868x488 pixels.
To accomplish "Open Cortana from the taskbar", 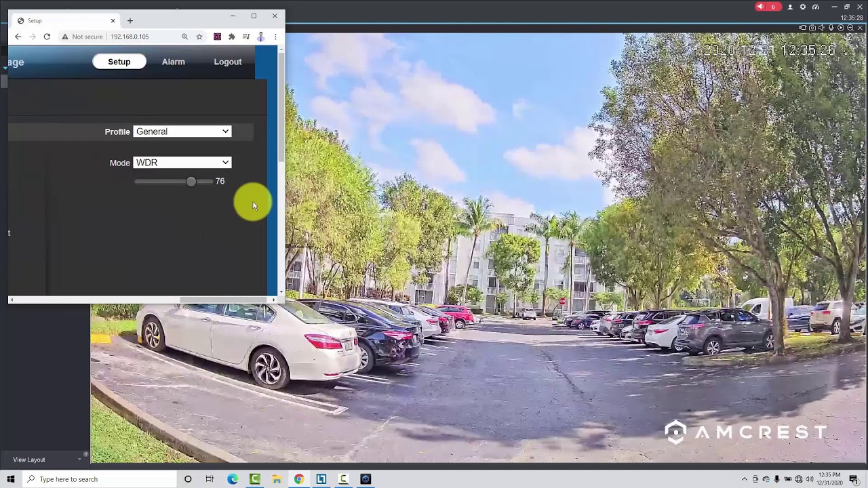I will point(188,479).
